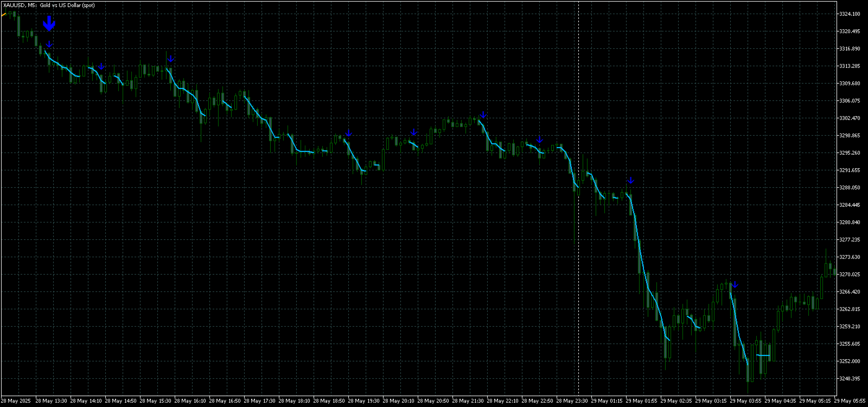Select the sell arrow above 28 May 21:30
The image size is (868, 407).
pos(483,115)
